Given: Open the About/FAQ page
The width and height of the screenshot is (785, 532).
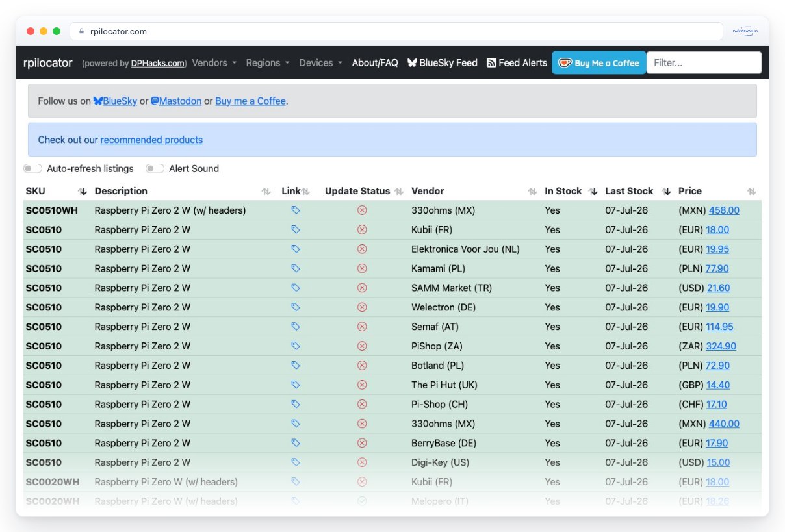Looking at the screenshot, I should [x=375, y=63].
